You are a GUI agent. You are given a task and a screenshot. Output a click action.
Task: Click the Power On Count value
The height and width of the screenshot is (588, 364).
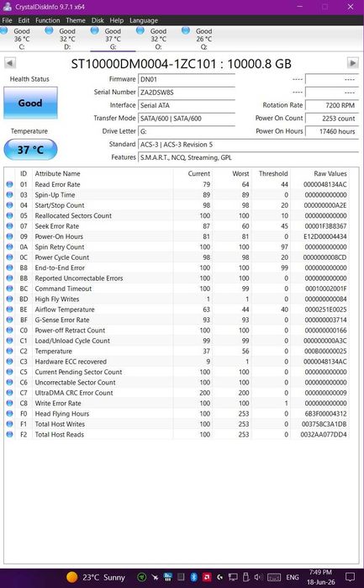(x=331, y=119)
